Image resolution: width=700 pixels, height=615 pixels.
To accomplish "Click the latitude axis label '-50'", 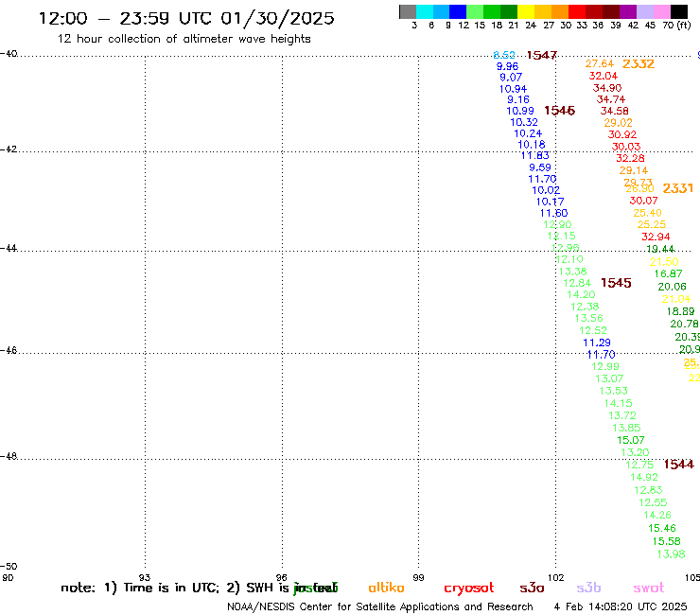I will (x=9, y=567).
